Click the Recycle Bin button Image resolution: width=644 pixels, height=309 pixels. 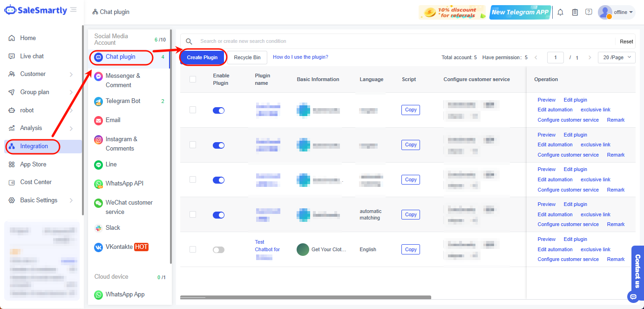[x=247, y=57]
